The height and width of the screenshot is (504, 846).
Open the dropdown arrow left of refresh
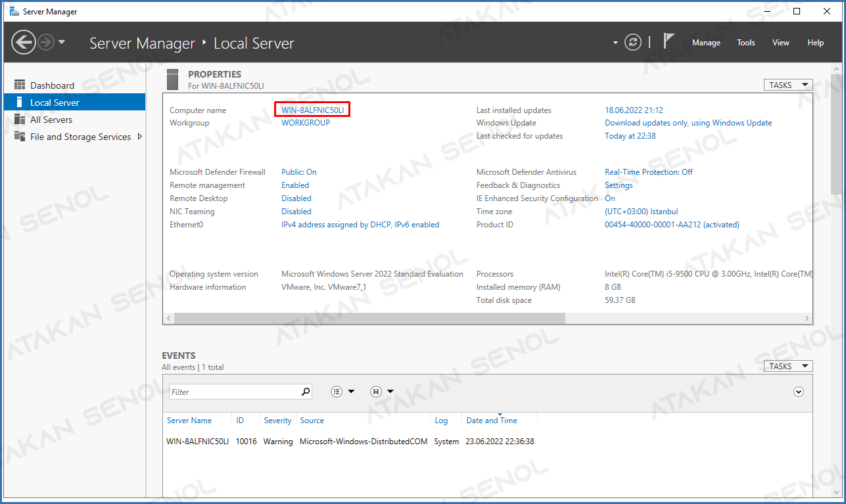(615, 43)
